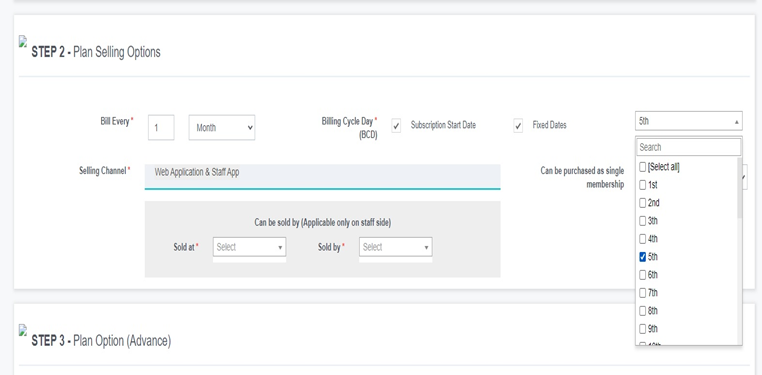Image resolution: width=762 pixels, height=375 pixels.
Task: Collapse the fixed dates dropdown showing 5th
Action: (x=689, y=121)
